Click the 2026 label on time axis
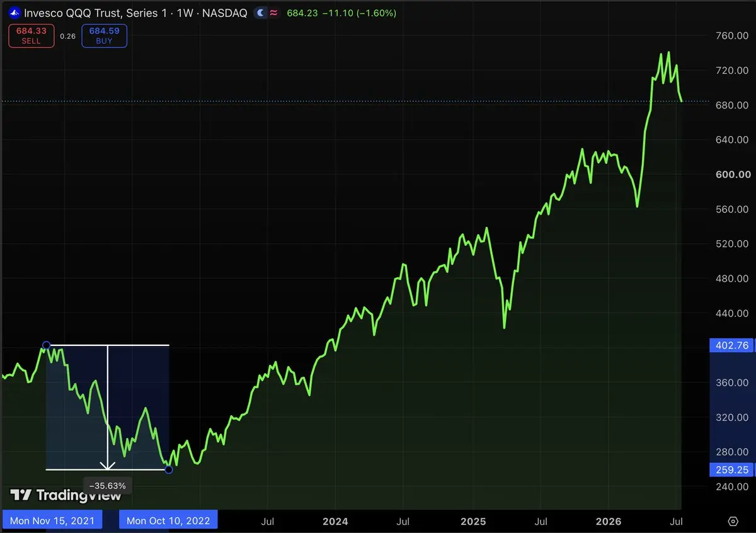Screen dimensions: 756x533 pyautogui.click(x=609, y=522)
